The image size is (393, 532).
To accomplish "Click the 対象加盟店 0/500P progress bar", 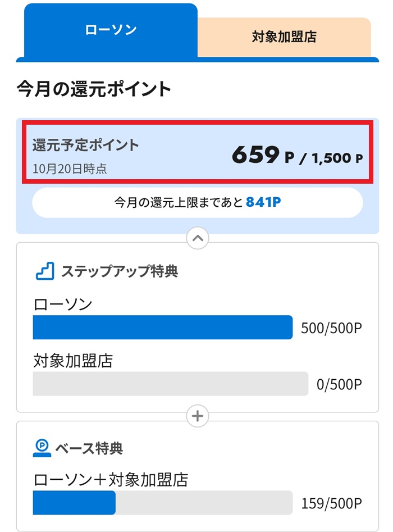I will pos(171,384).
